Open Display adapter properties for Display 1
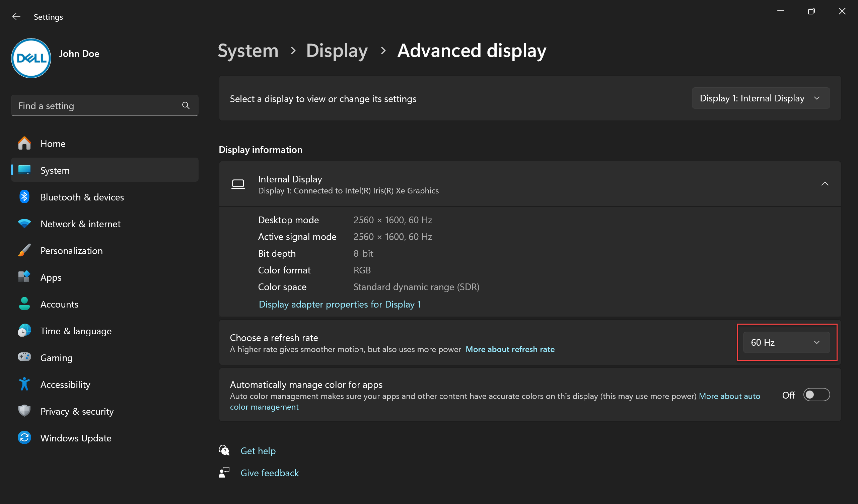Image resolution: width=858 pixels, height=504 pixels. pos(339,304)
